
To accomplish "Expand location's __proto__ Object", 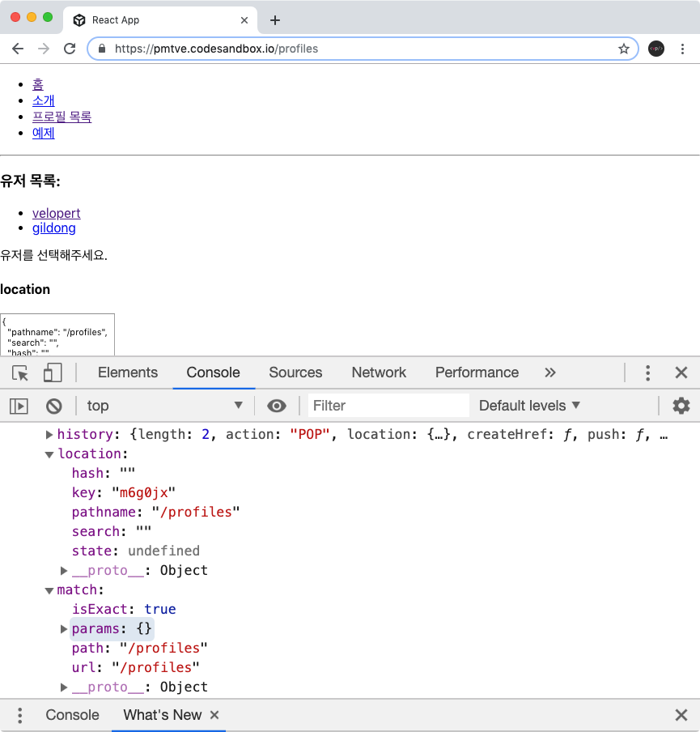I will pyautogui.click(x=65, y=571).
